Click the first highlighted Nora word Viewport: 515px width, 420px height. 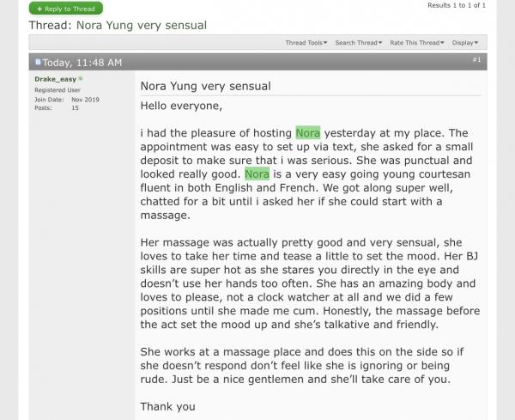click(x=308, y=133)
